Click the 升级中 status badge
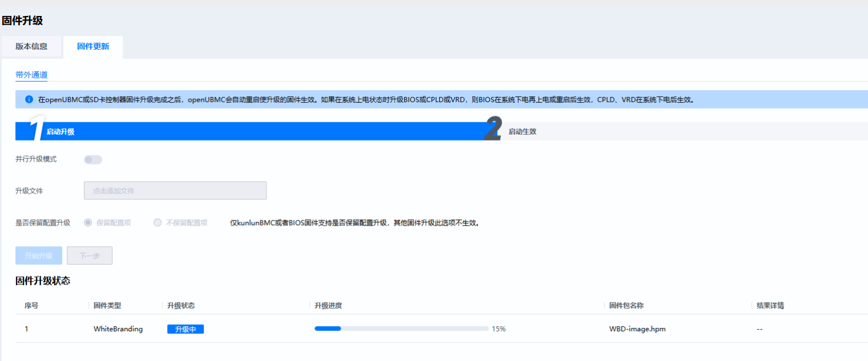 pyautogui.click(x=185, y=329)
